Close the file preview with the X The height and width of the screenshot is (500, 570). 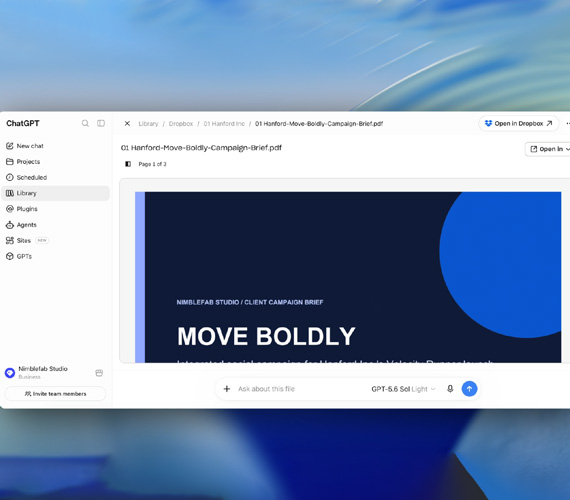127,124
